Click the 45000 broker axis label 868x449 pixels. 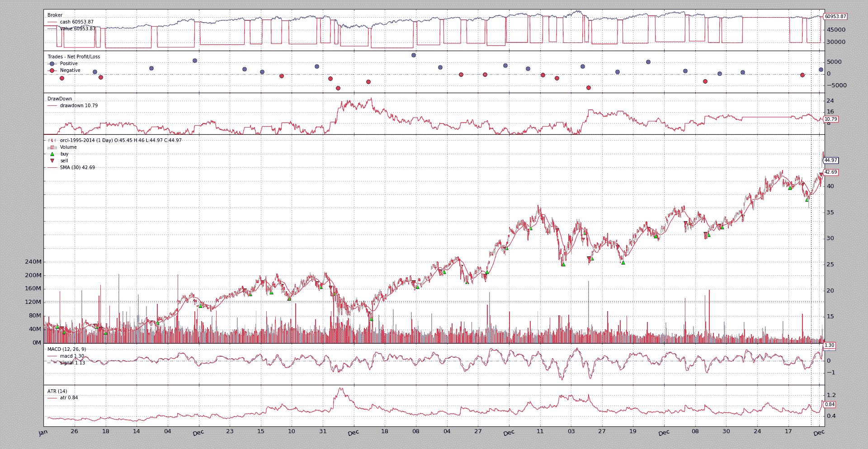(836, 30)
